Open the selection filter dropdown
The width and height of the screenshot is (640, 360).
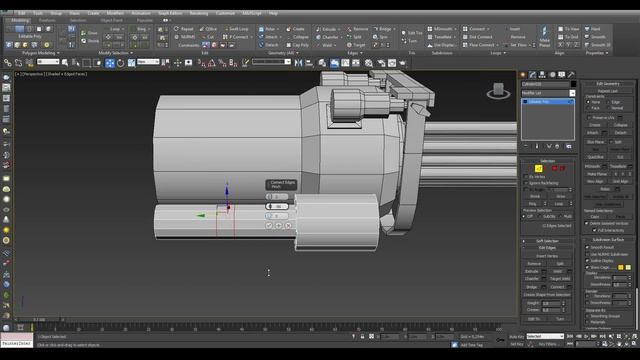(x=48, y=62)
